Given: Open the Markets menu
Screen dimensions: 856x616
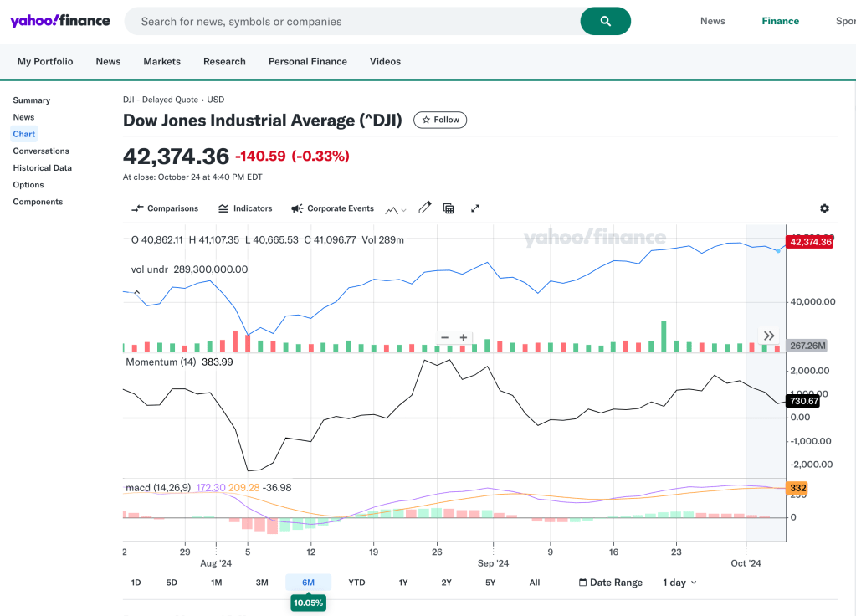Looking at the screenshot, I should pos(161,61).
